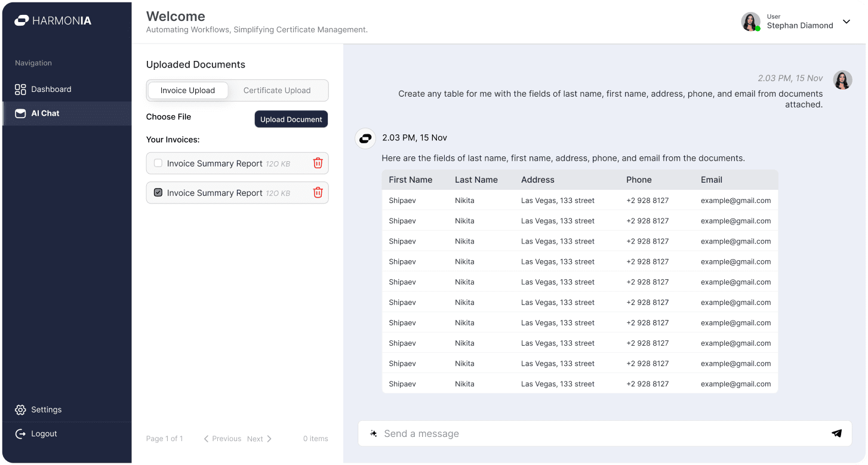Click the Choose File label
This screenshot has width=868, height=465.
[169, 117]
